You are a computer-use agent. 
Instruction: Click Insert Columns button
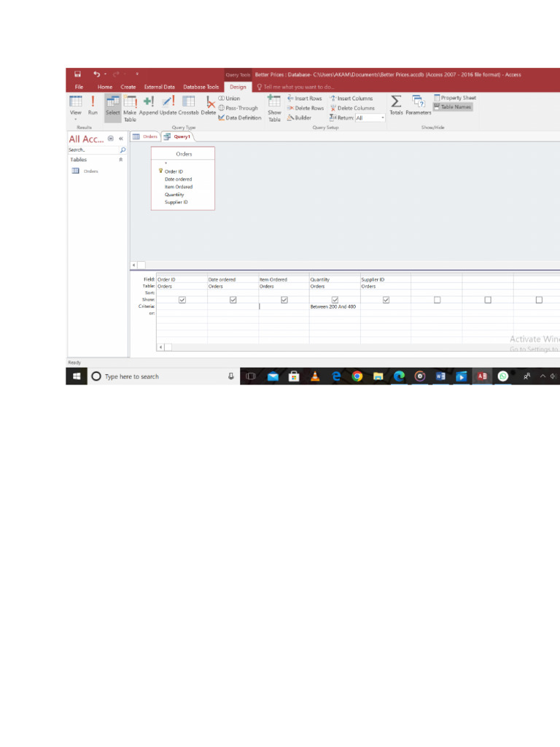click(351, 98)
